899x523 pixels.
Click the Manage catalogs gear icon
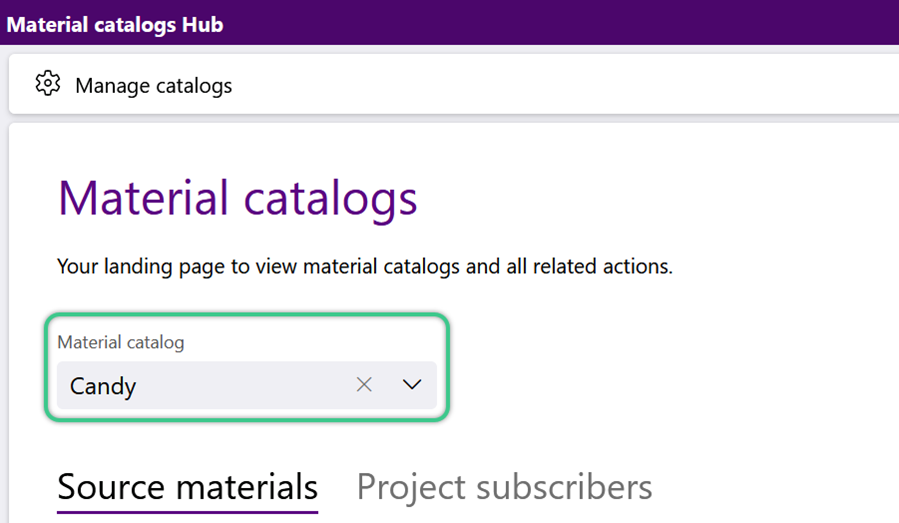click(48, 84)
